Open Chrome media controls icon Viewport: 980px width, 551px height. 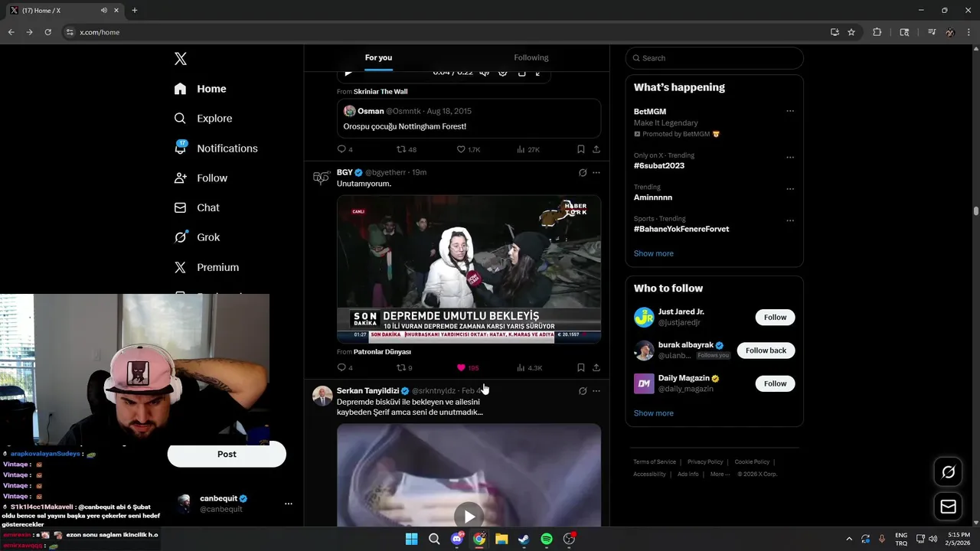click(x=932, y=32)
